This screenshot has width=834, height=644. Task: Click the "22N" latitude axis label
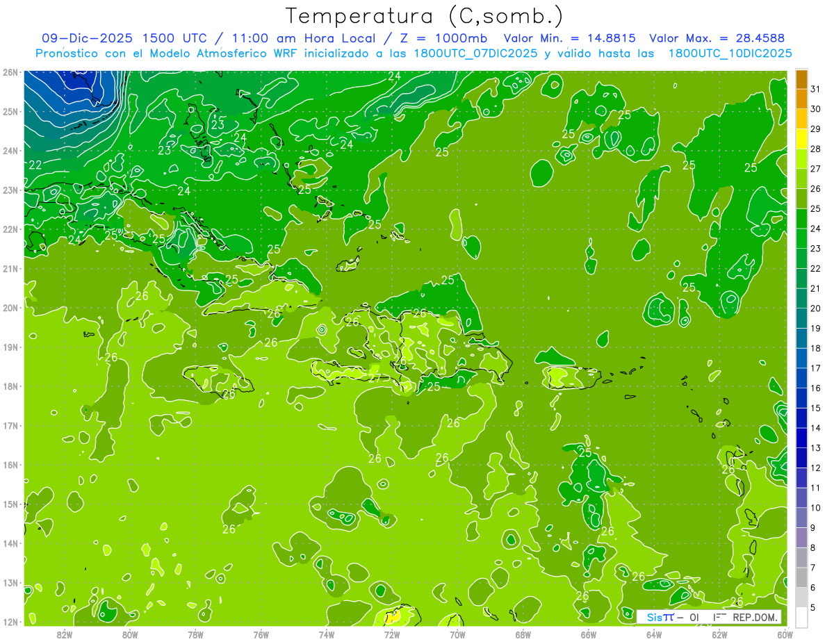(x=10, y=229)
